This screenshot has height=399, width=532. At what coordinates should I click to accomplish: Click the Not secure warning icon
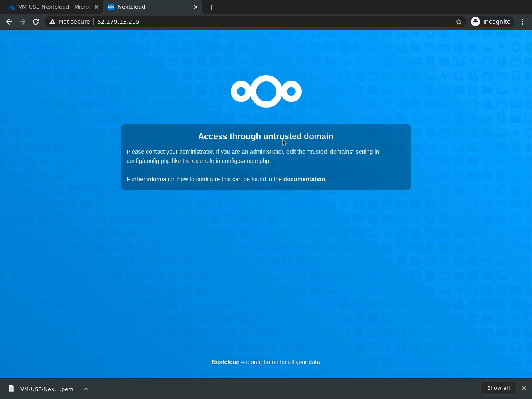[x=52, y=22]
